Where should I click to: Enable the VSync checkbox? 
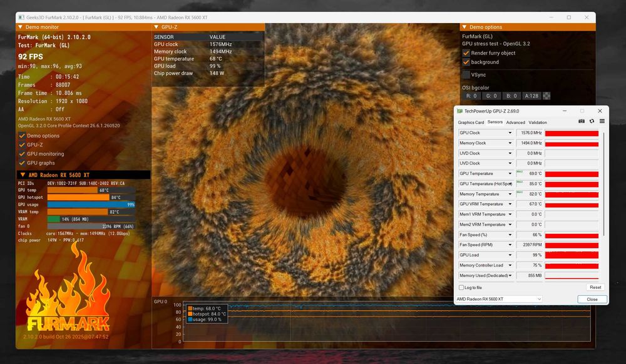coord(466,74)
